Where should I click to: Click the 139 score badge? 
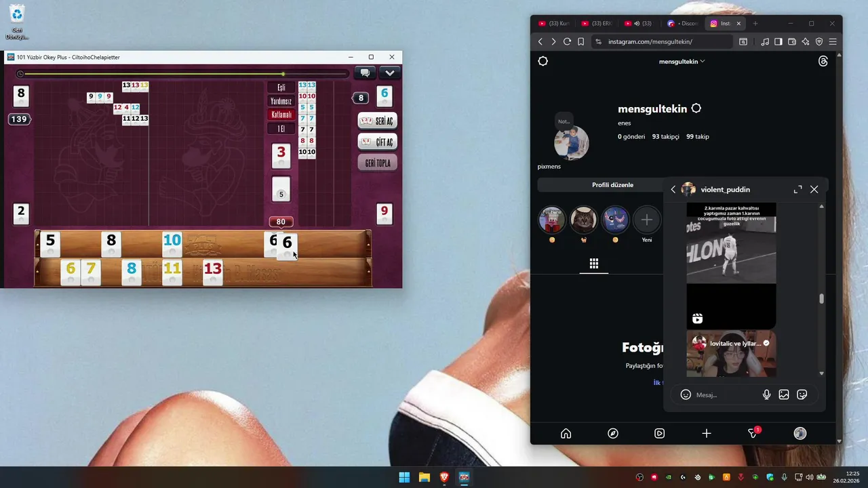coord(19,119)
